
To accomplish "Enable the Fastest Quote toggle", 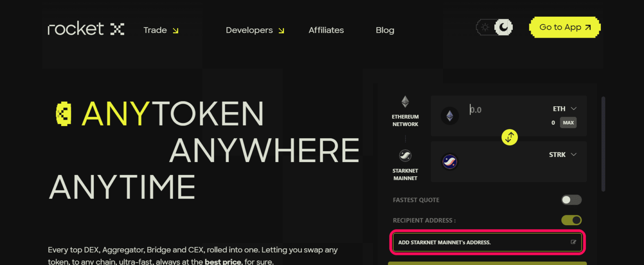I will (x=571, y=200).
